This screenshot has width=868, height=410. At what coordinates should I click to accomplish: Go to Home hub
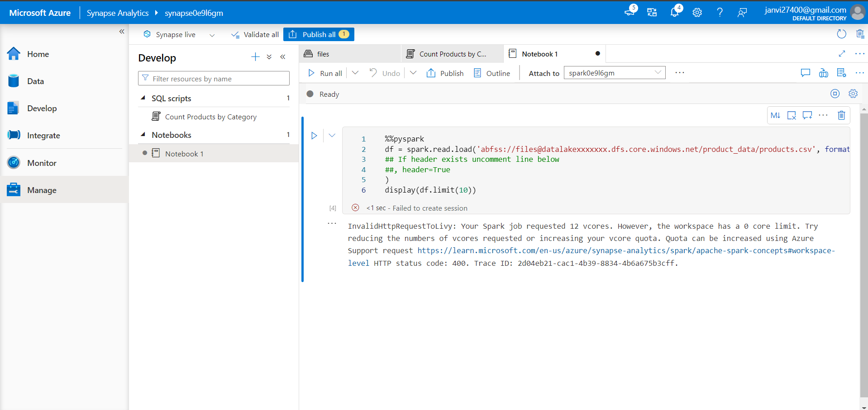(x=64, y=54)
